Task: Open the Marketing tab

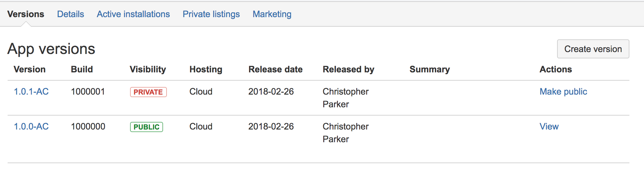Action: click(x=272, y=14)
